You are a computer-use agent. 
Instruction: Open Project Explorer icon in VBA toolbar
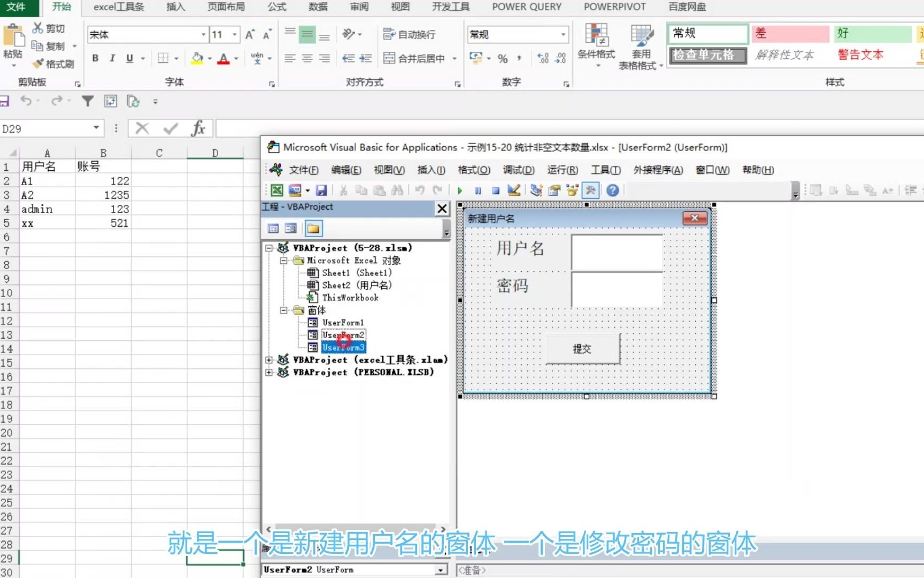(536, 190)
